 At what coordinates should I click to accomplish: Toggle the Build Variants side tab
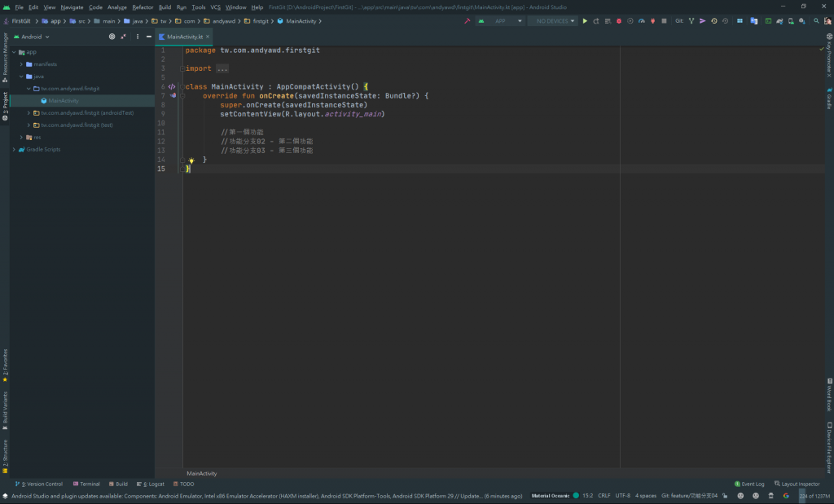[x=6, y=410]
